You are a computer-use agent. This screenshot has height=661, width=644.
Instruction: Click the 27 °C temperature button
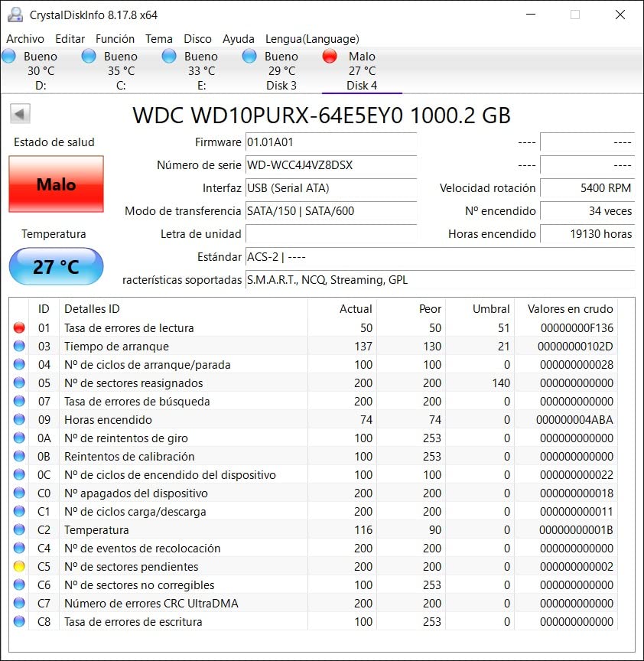coord(56,266)
